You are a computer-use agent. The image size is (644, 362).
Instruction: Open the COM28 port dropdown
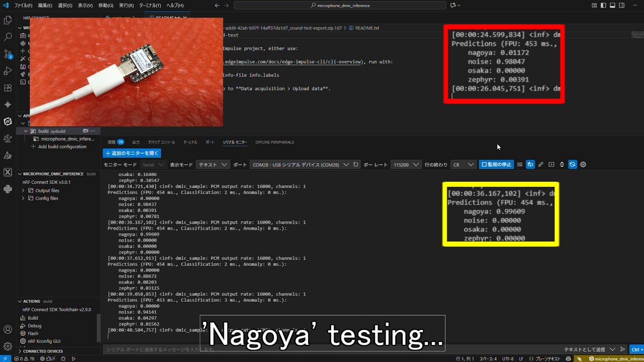click(x=300, y=164)
